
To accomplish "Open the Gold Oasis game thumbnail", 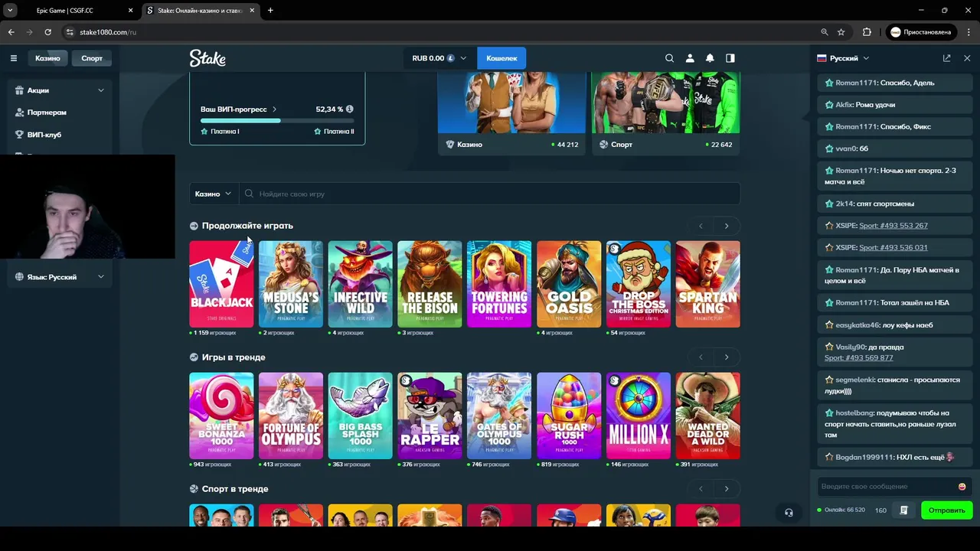I will (x=569, y=284).
